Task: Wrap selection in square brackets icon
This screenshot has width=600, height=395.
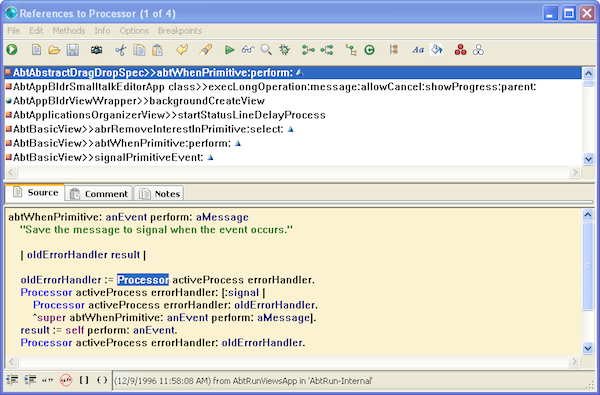Action: pyautogui.click(x=84, y=380)
